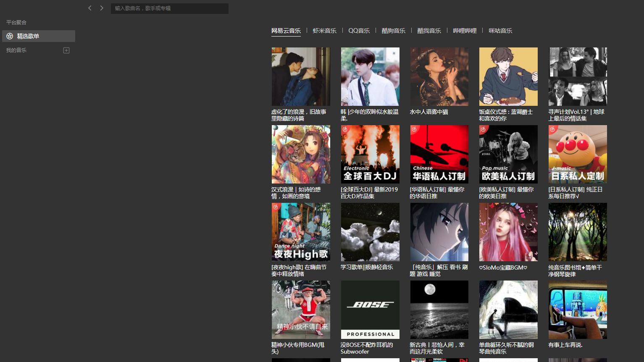The image size is (644, 362).
Task: Select the 哔哩哔哩 tab
Action: [465, 31]
